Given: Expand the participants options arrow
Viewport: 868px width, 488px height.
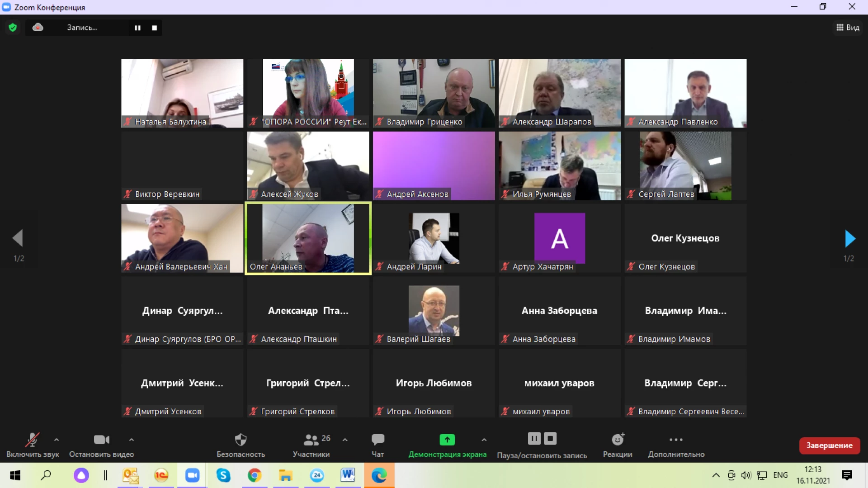Looking at the screenshot, I should 345,440.
